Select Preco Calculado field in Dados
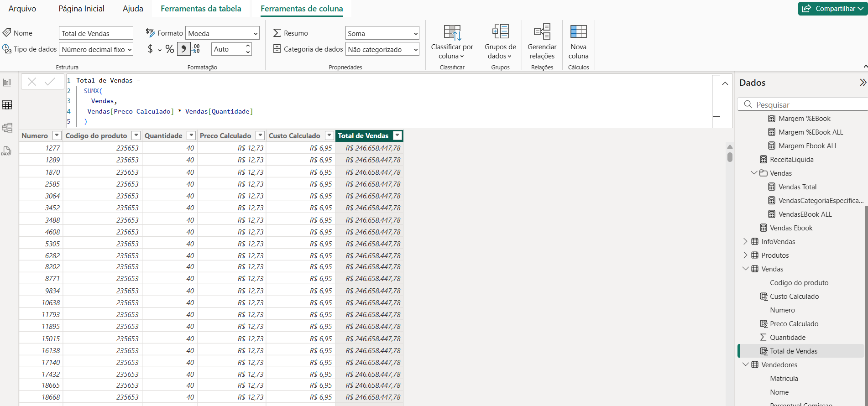This screenshot has width=868, height=406. tap(794, 324)
